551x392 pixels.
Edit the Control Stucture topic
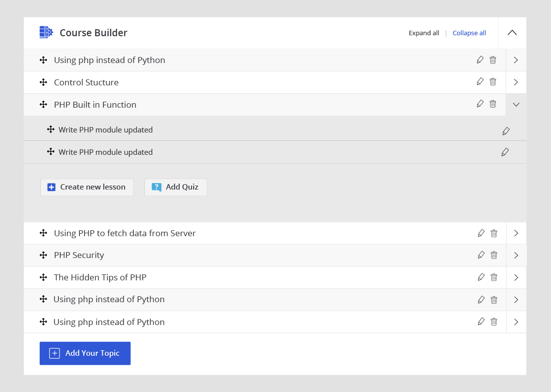[480, 82]
